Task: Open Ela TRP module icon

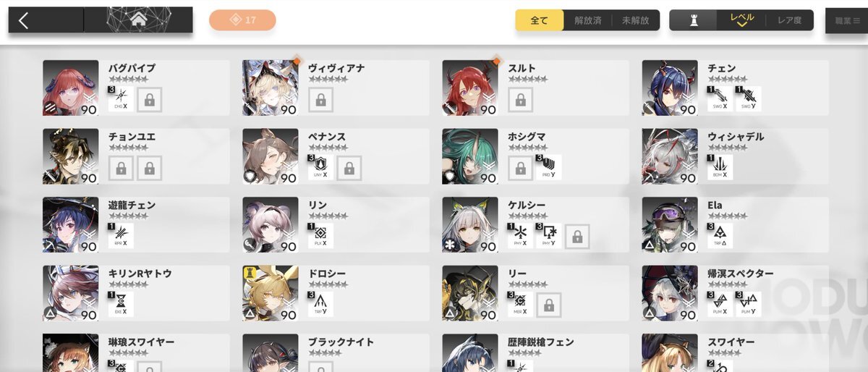Action: [720, 236]
